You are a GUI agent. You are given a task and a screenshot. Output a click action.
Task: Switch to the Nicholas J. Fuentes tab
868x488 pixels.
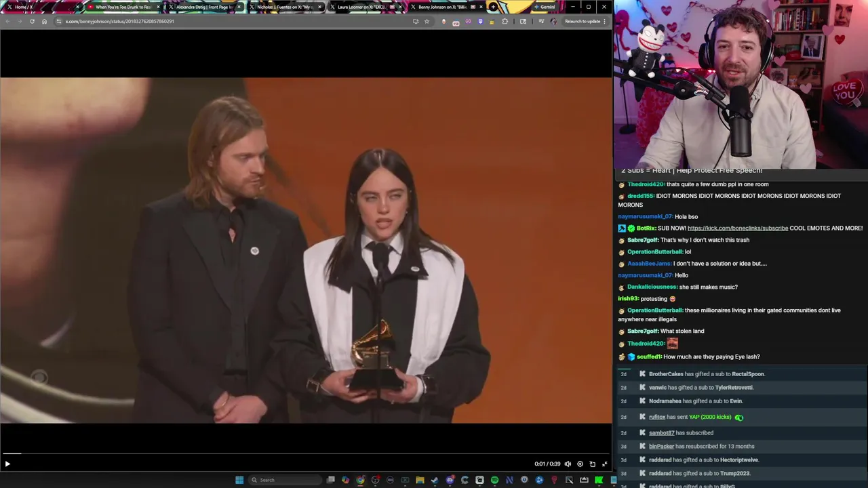285,7
